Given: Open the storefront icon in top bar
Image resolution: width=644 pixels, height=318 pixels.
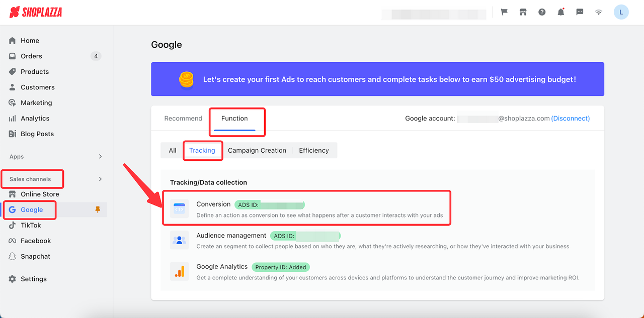Looking at the screenshot, I should (523, 12).
